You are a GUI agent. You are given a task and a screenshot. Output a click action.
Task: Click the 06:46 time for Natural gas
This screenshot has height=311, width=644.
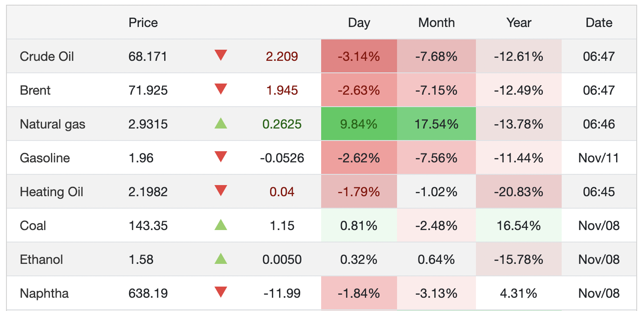click(x=599, y=124)
